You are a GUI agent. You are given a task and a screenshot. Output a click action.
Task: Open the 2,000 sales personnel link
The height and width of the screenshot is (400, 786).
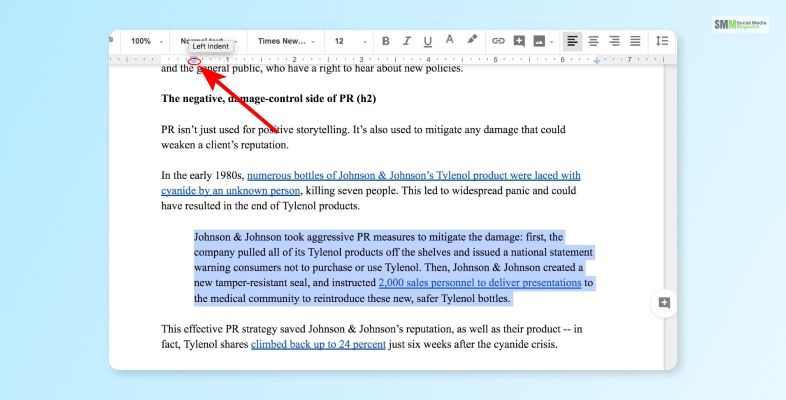[480, 283]
